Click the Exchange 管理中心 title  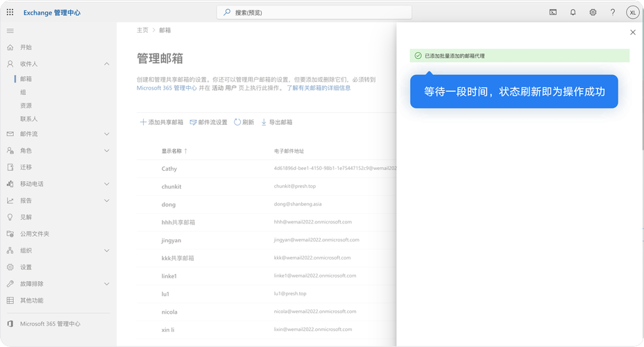[x=52, y=12]
